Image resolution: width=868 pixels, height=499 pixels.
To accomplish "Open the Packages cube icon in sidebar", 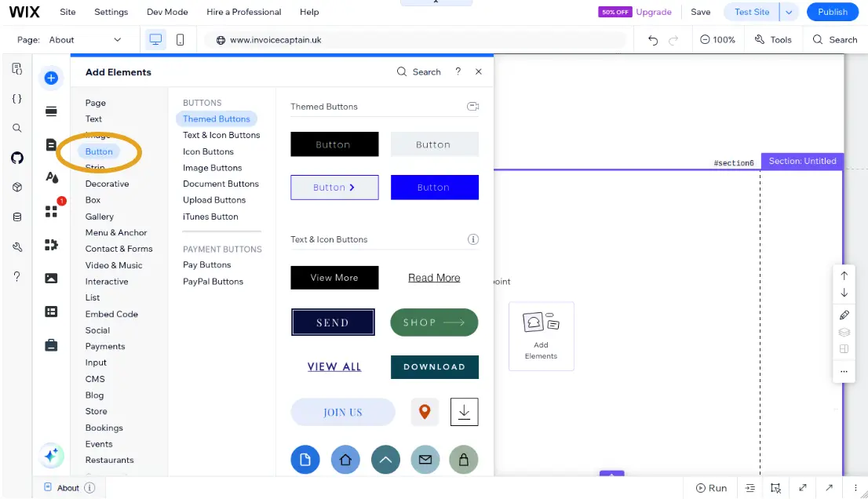I will 17,188.
